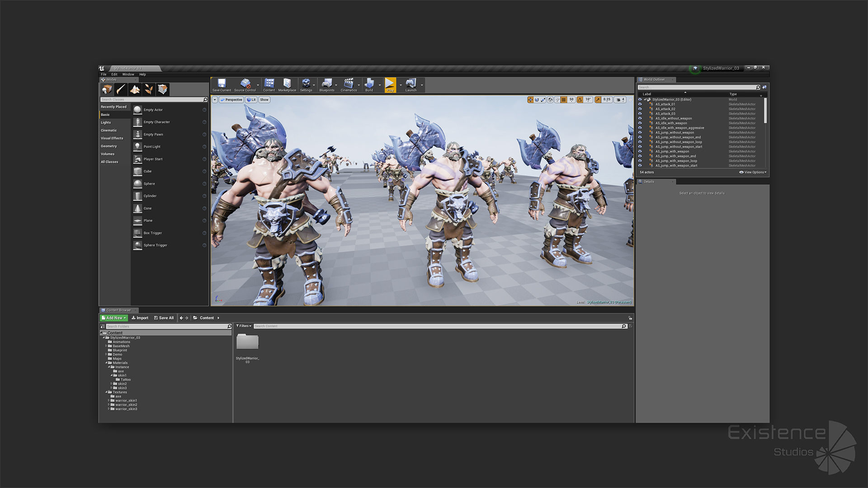Open the Content toolbar button

click(x=269, y=85)
